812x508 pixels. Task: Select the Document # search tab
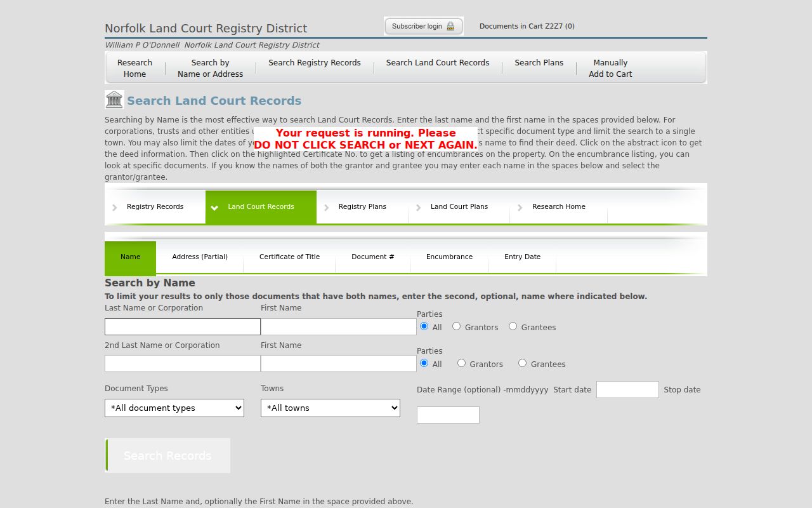[x=373, y=257]
